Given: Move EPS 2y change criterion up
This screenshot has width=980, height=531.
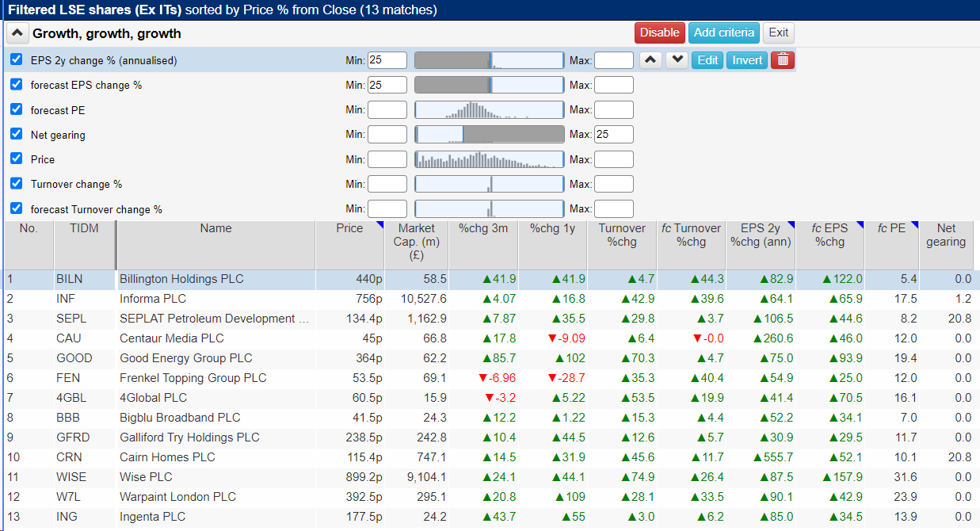Looking at the screenshot, I should (650, 60).
